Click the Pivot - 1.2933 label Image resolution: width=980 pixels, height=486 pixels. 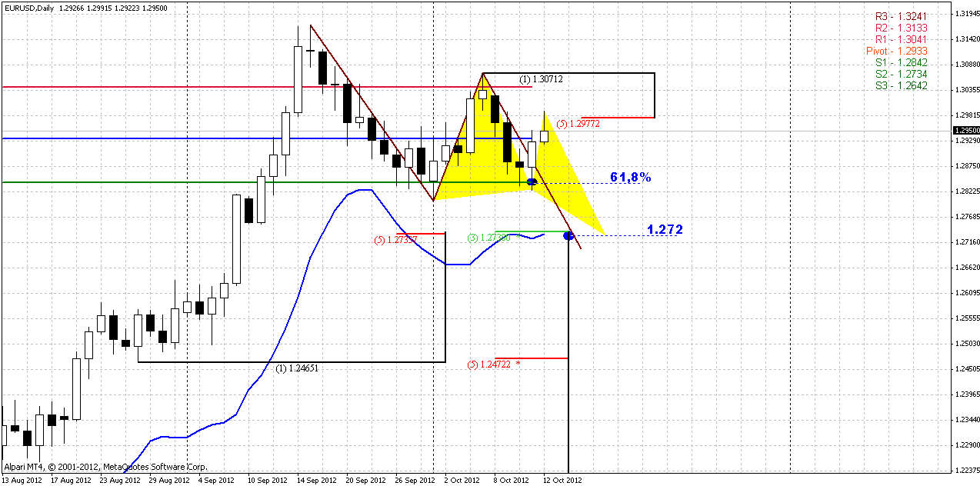point(896,51)
